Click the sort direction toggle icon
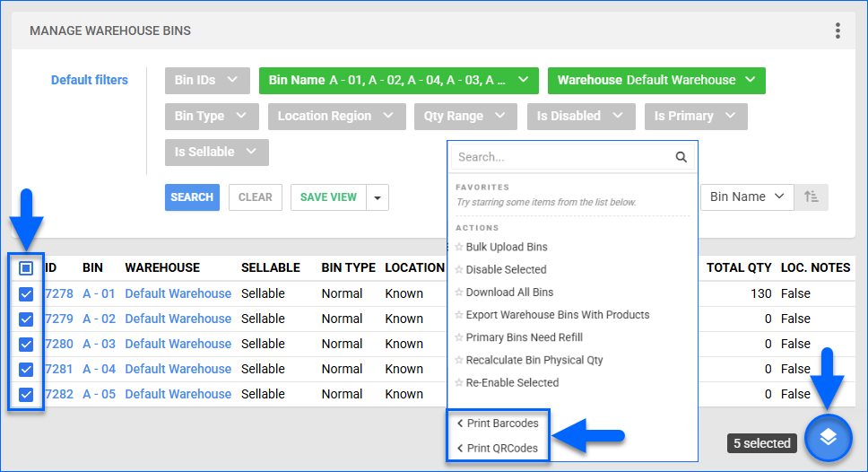Viewport: 868px width, 472px height. point(812,197)
